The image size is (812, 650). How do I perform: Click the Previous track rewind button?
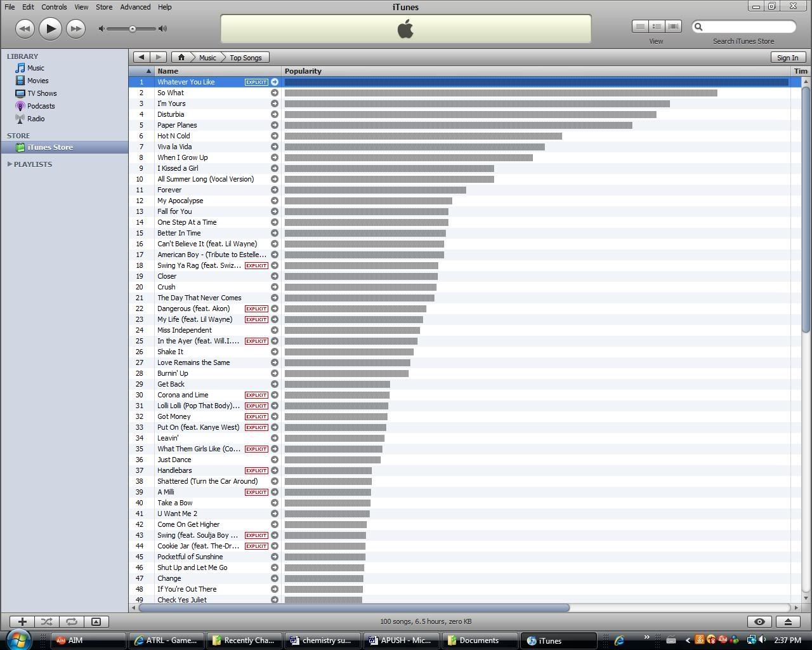pyautogui.click(x=25, y=29)
